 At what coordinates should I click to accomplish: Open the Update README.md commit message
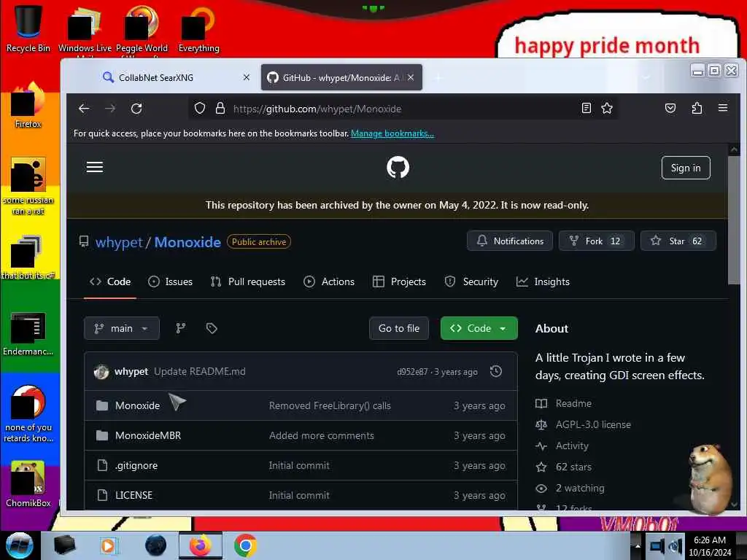tap(200, 371)
